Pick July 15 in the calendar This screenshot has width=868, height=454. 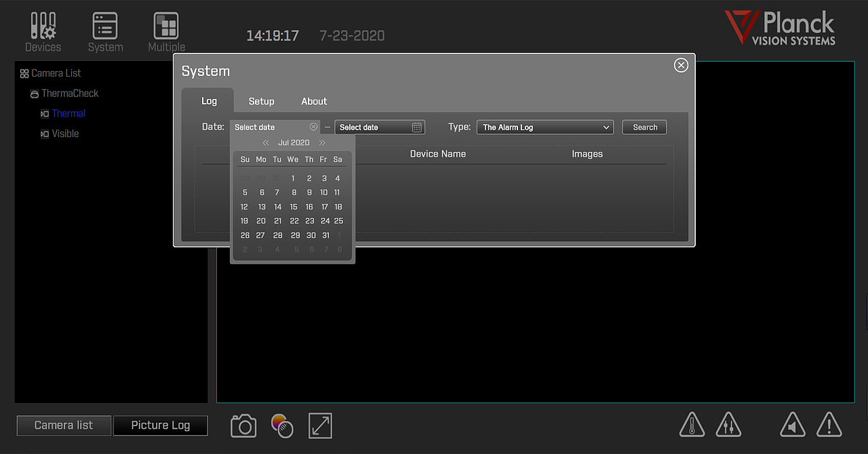point(294,207)
